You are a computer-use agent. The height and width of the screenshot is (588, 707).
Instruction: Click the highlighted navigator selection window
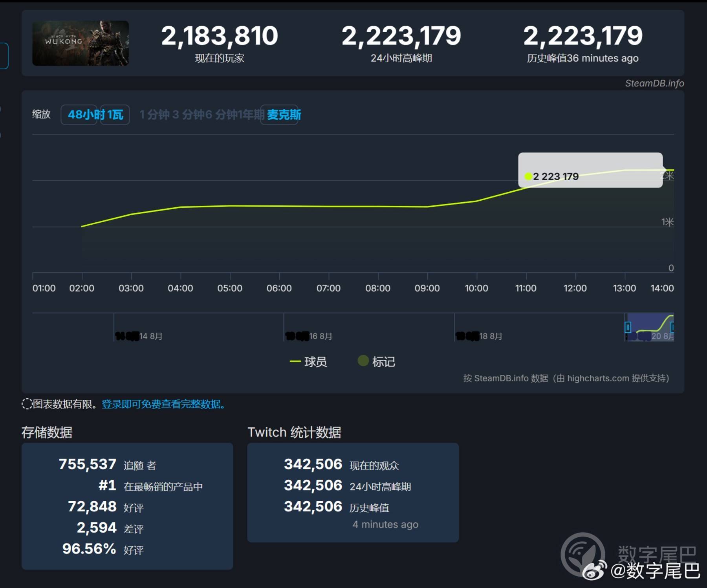(650, 327)
